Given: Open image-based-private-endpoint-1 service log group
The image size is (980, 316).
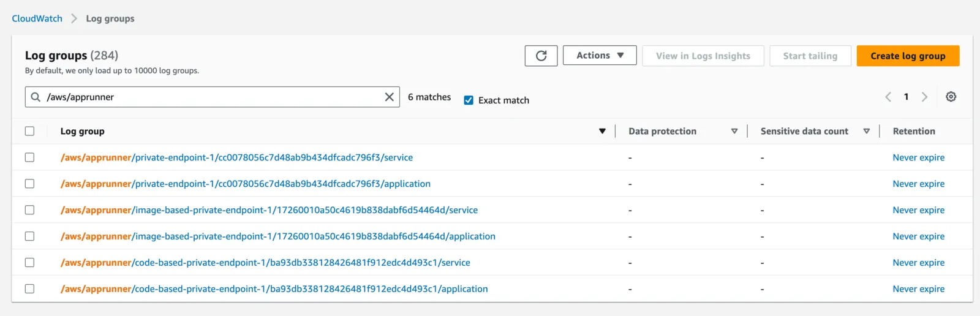Looking at the screenshot, I should click(x=269, y=210).
